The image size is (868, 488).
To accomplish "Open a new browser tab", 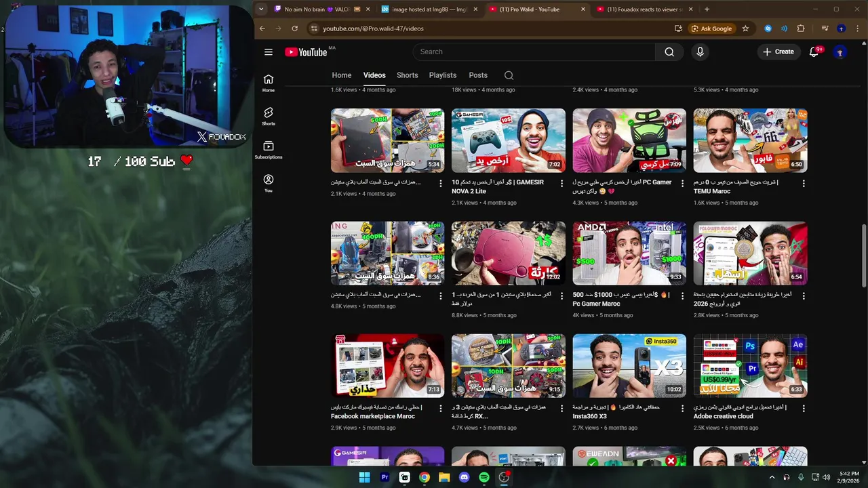I will coord(707,9).
